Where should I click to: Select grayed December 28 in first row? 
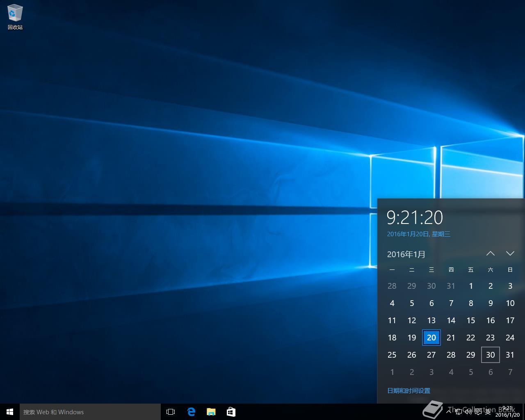point(392,286)
